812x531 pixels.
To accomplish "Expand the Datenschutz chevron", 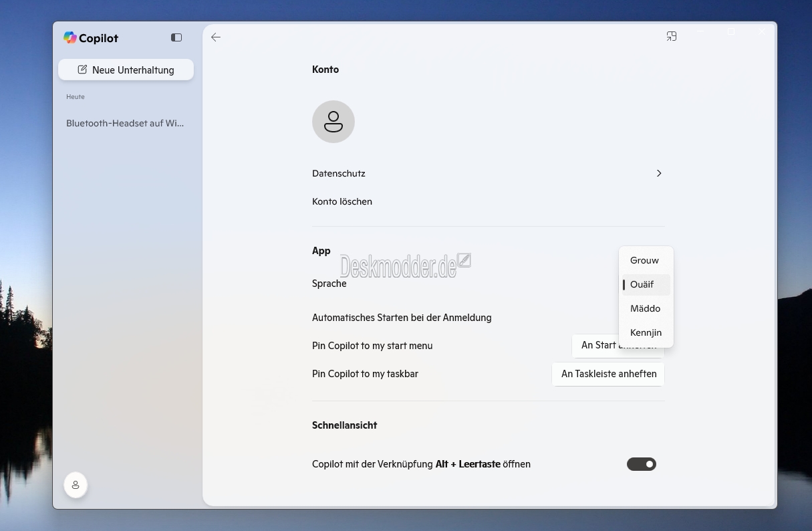I will pos(659,173).
